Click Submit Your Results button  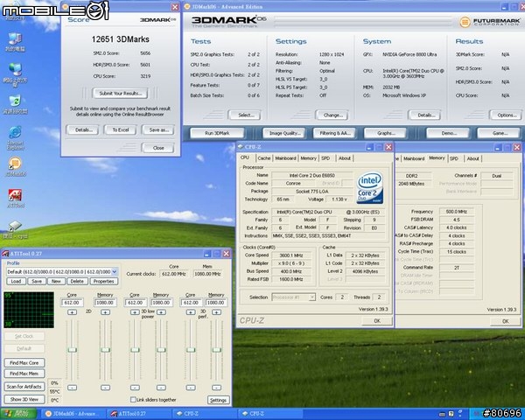[x=121, y=94]
